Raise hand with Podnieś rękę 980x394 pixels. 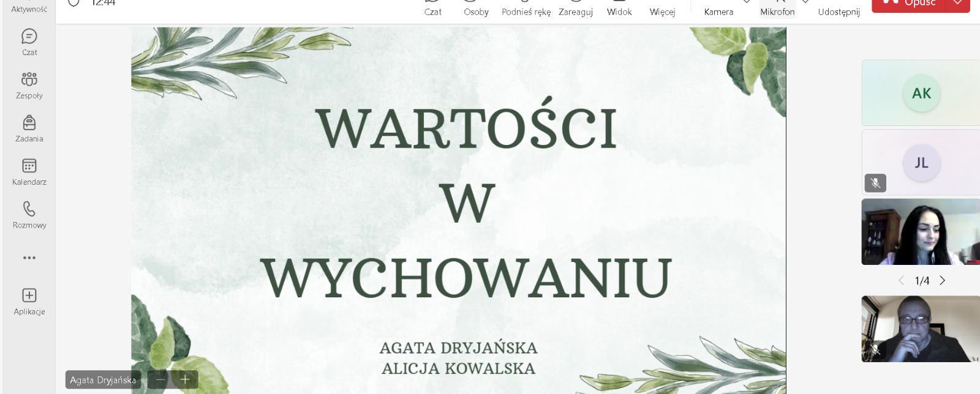coord(526,9)
